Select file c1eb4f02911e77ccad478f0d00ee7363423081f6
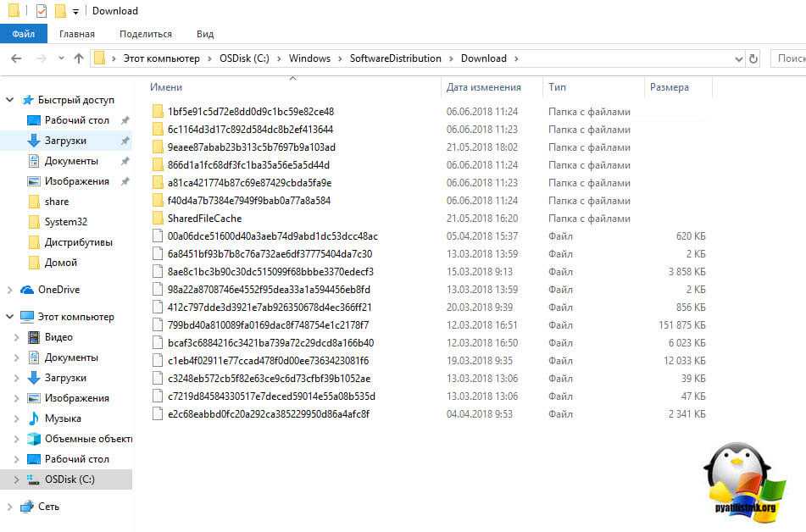806x532 pixels. coord(269,361)
